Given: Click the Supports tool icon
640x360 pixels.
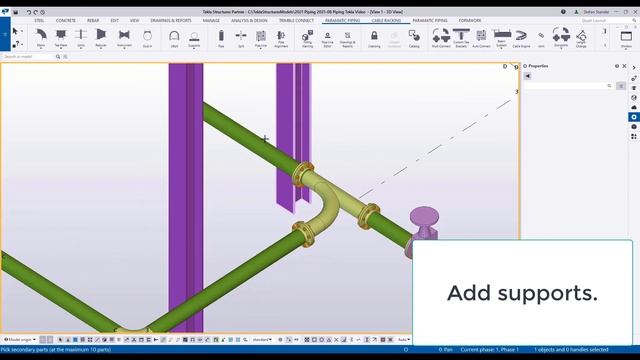Looking at the screenshot, I should click(194, 38).
